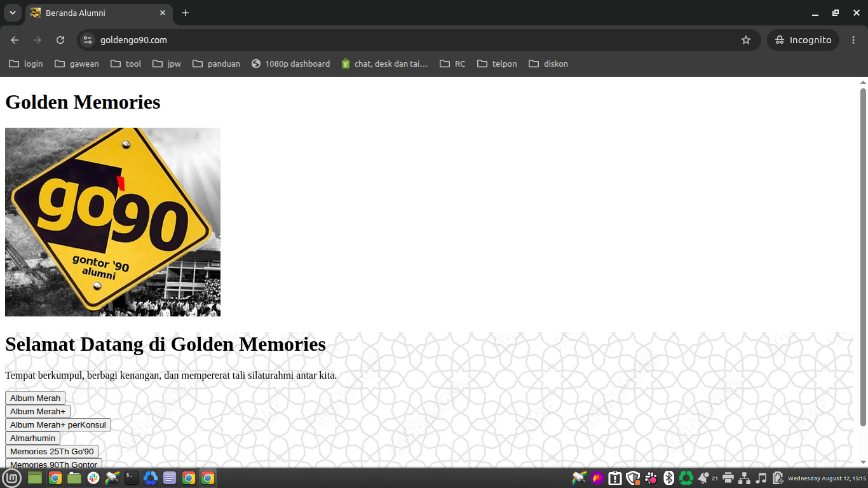Show notifications from the bell icon

pyautogui.click(x=703, y=478)
